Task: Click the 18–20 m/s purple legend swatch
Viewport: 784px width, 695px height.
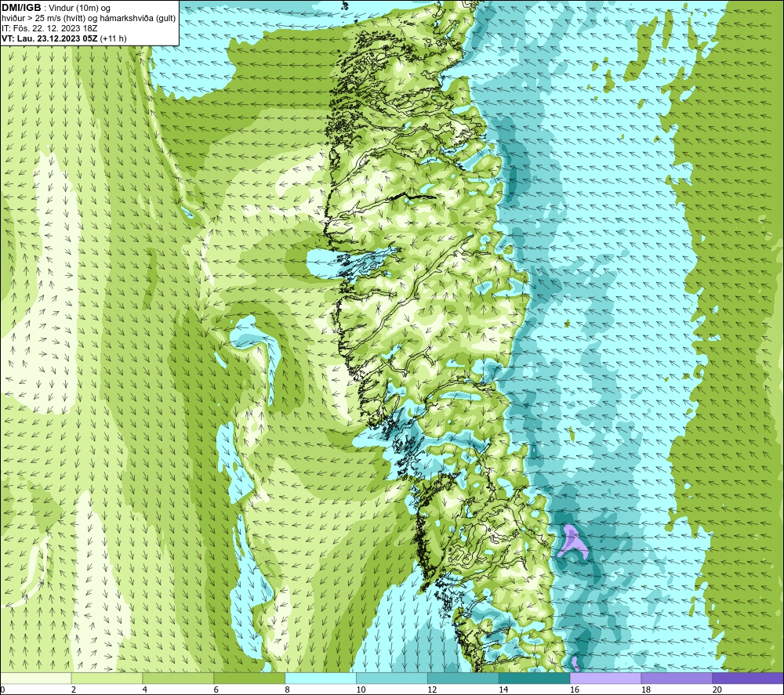Action: 677,678
